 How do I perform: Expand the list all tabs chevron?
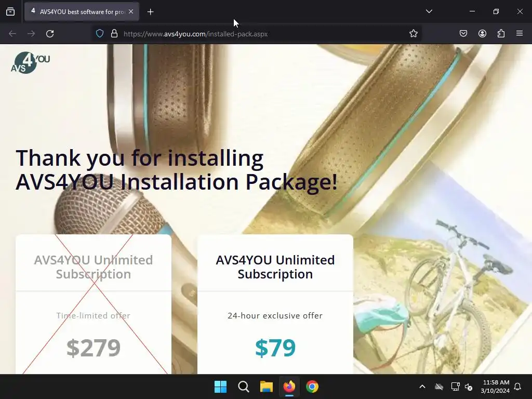click(x=429, y=11)
